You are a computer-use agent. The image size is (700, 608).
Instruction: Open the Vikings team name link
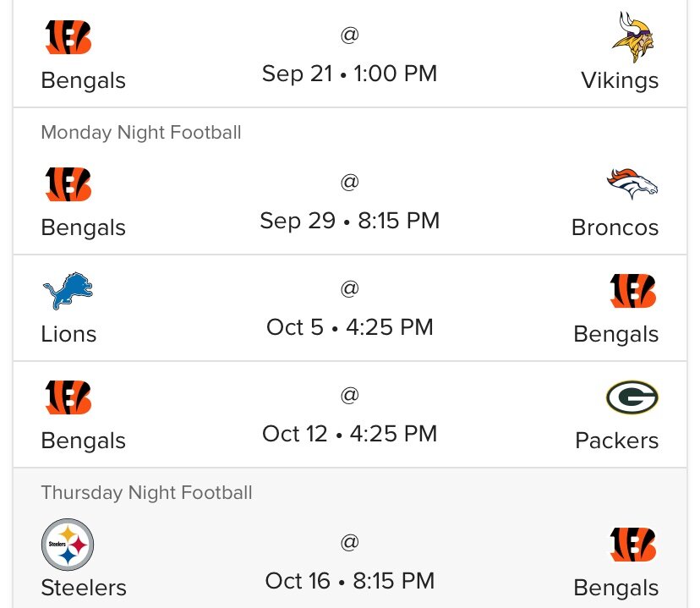(620, 80)
